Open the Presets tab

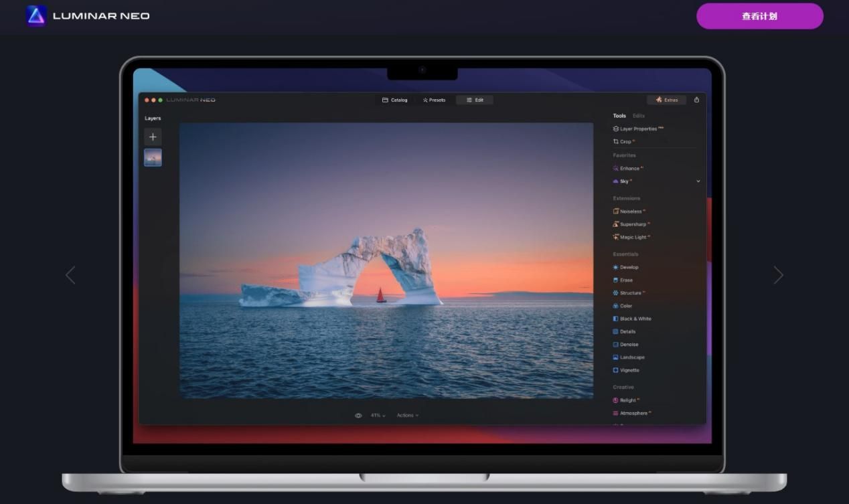pyautogui.click(x=434, y=100)
